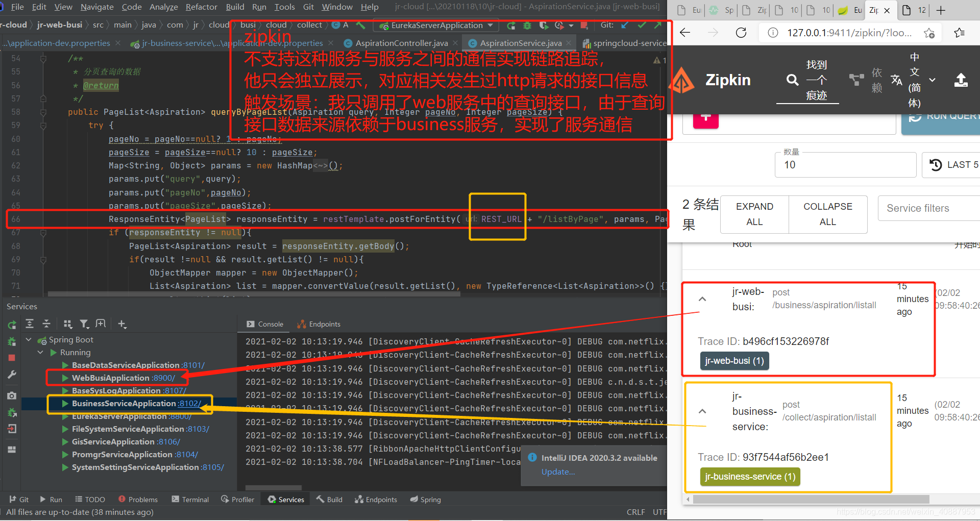Run with Coverage from the top toolbar
This screenshot has width=980, height=521.
click(544, 26)
